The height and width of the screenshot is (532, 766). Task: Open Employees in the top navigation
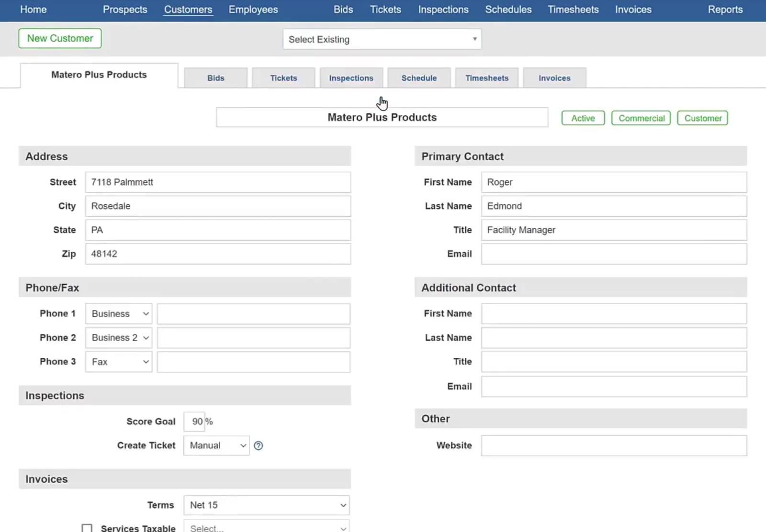(x=253, y=10)
